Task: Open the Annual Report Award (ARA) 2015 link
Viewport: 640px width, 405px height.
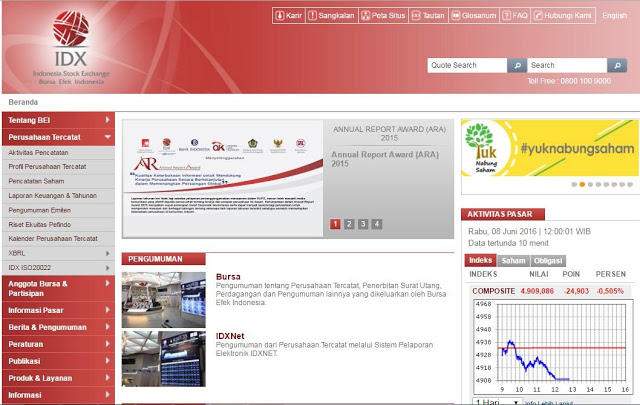Action: tap(385, 159)
